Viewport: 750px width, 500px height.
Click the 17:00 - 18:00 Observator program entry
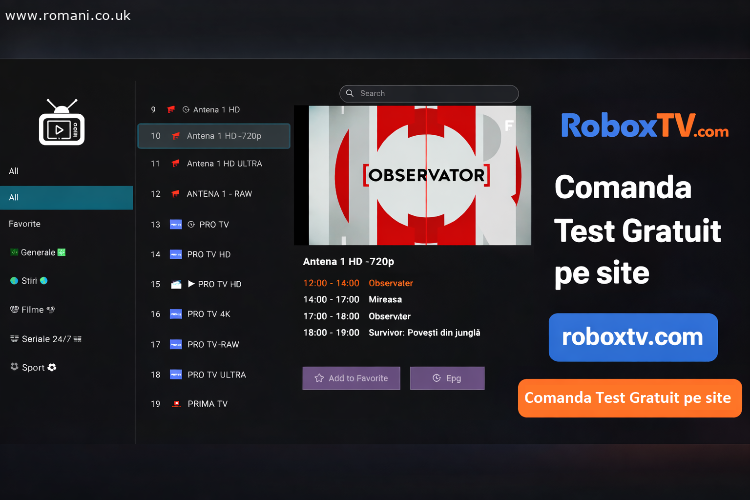tap(357, 316)
